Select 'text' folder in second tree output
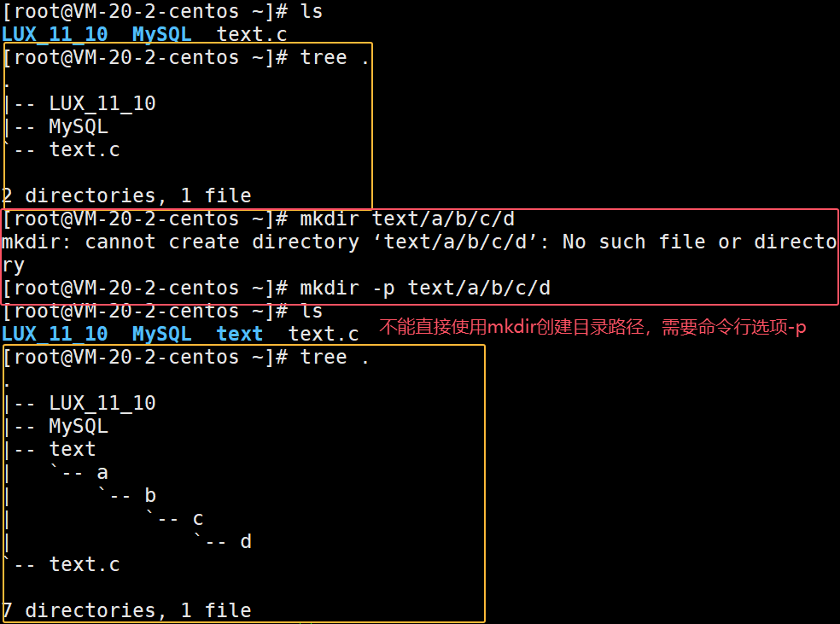 coord(73,449)
